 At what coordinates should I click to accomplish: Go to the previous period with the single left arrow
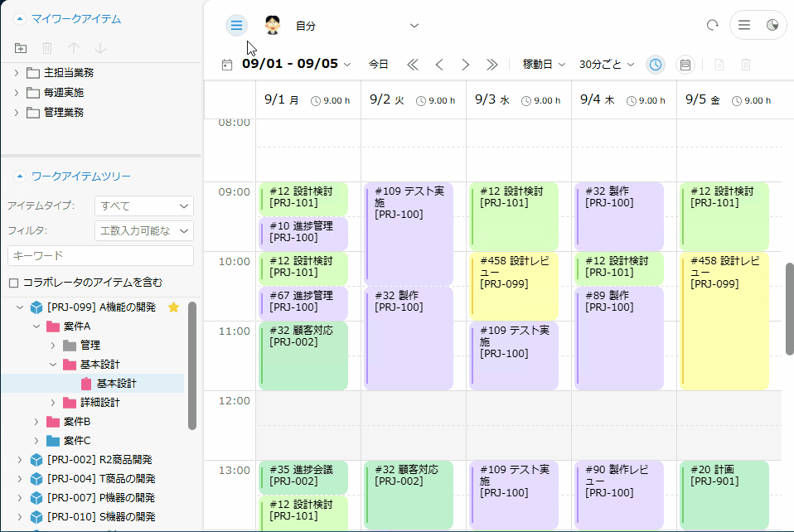pos(439,65)
